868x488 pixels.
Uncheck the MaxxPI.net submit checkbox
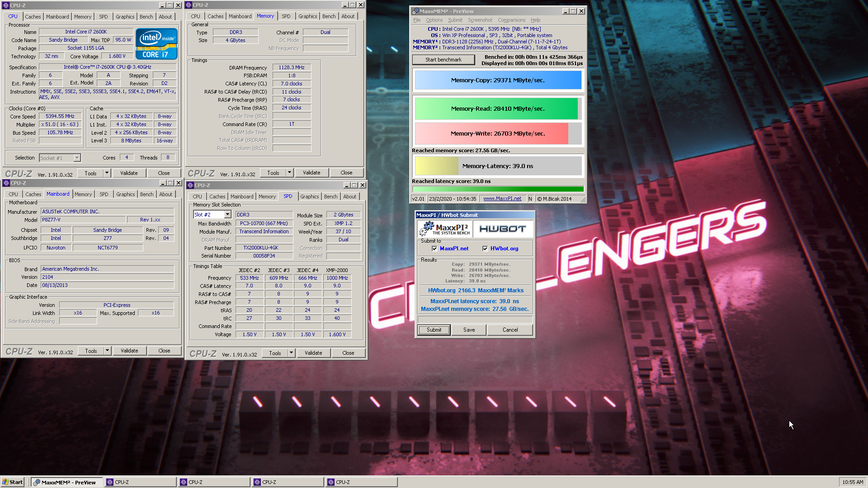pyautogui.click(x=434, y=249)
